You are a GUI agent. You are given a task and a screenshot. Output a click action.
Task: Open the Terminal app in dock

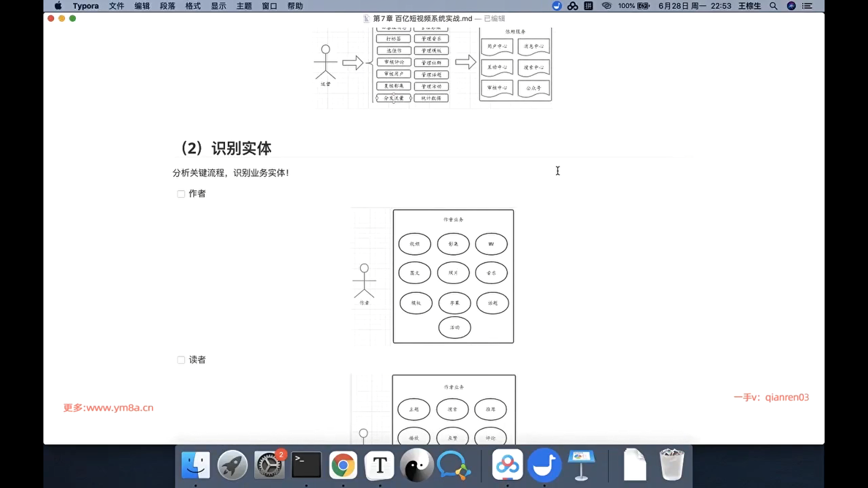[306, 465]
